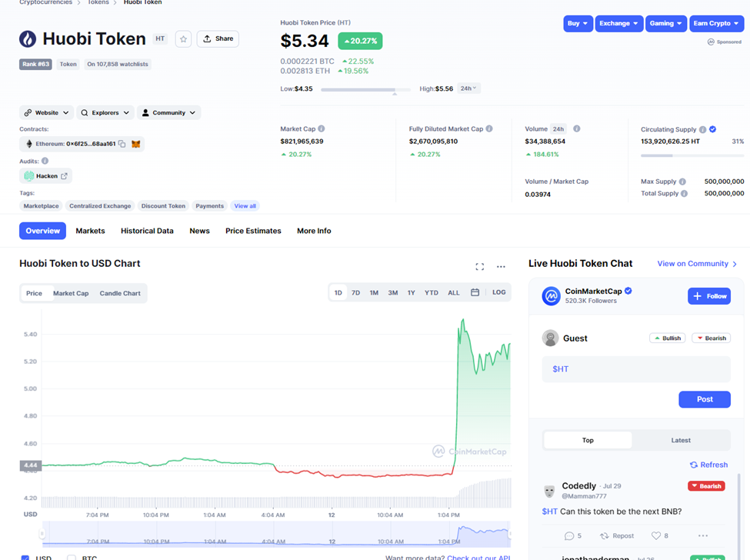The image size is (750, 560).
Task: Switch to Candle Chart view
Action: pos(120,293)
